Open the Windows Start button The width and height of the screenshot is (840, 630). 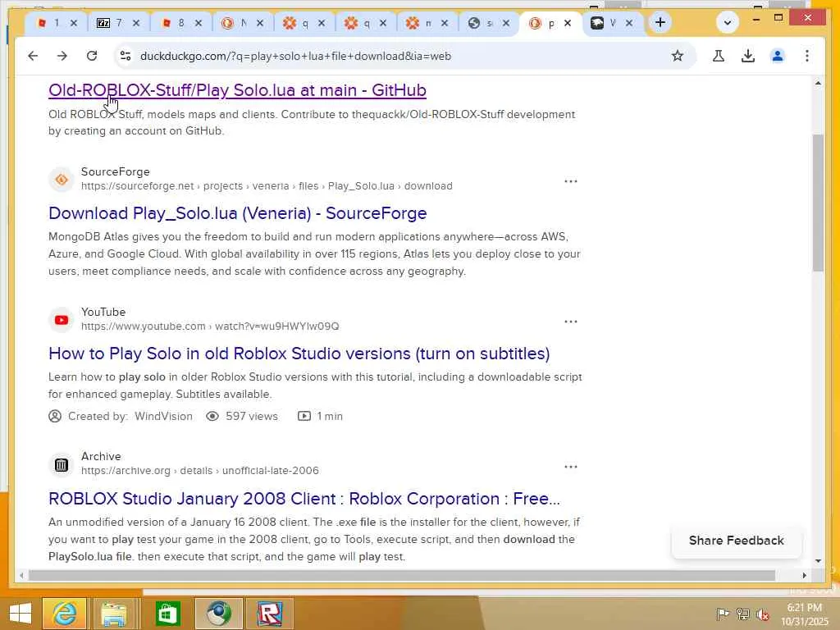click(x=21, y=614)
